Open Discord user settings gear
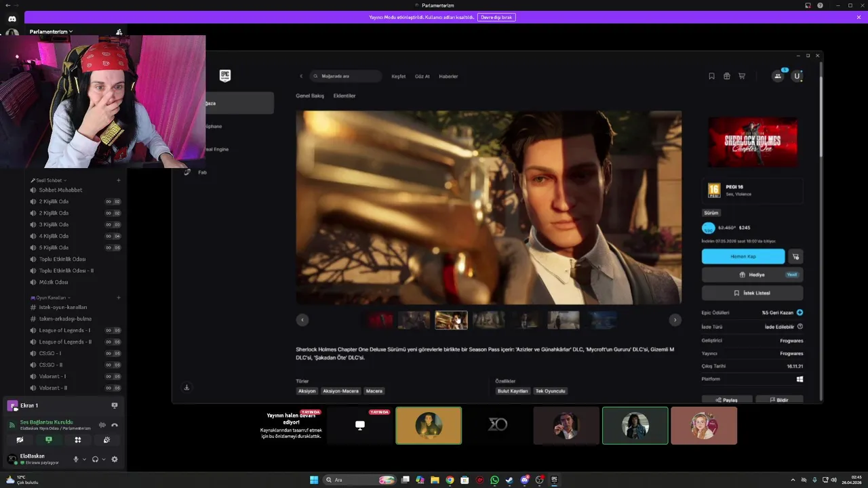This screenshot has width=868, height=488. [x=115, y=459]
